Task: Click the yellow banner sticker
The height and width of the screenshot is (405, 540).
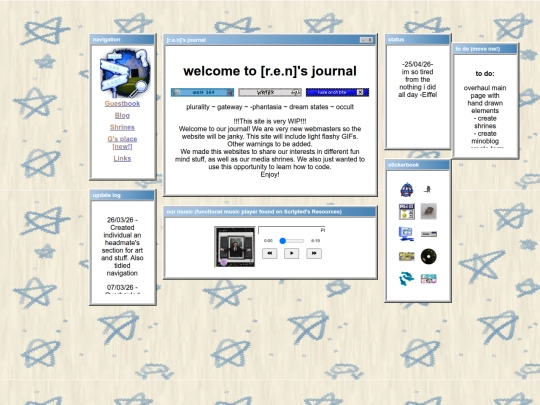Action: (x=407, y=256)
